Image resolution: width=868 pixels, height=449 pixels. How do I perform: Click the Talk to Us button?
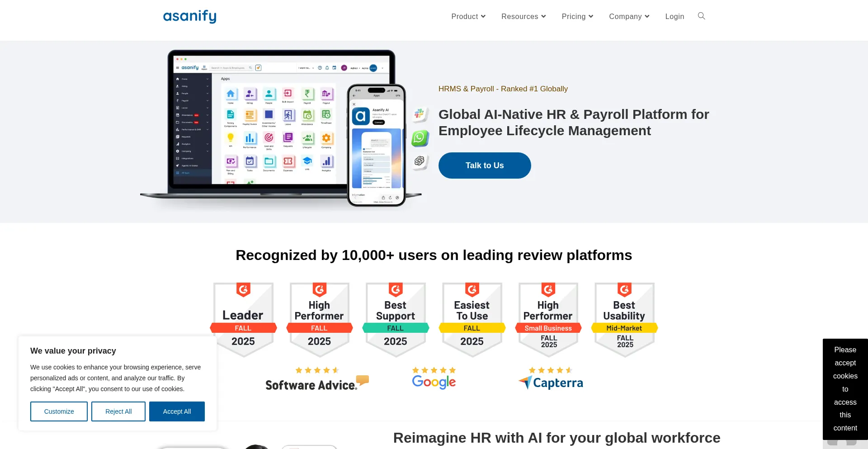pos(485,165)
